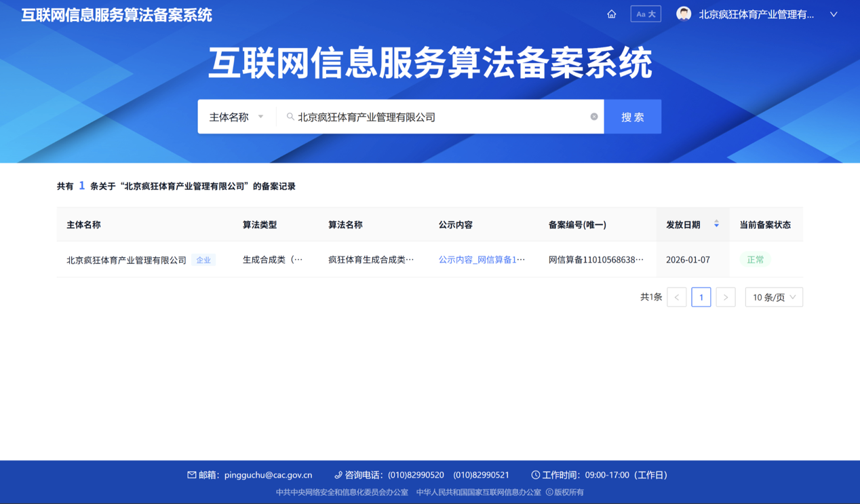Image resolution: width=860 pixels, height=504 pixels.
Task: Click the email envelope icon in footer
Action: [x=191, y=475]
